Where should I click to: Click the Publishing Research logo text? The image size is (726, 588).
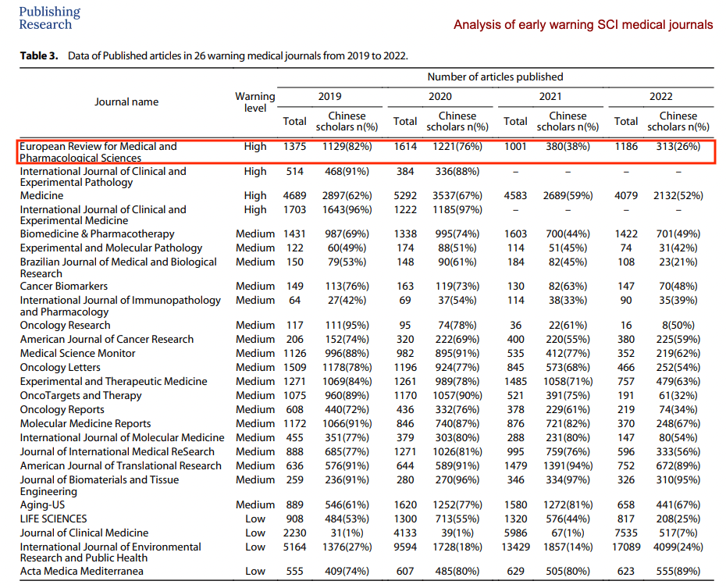click(49, 18)
